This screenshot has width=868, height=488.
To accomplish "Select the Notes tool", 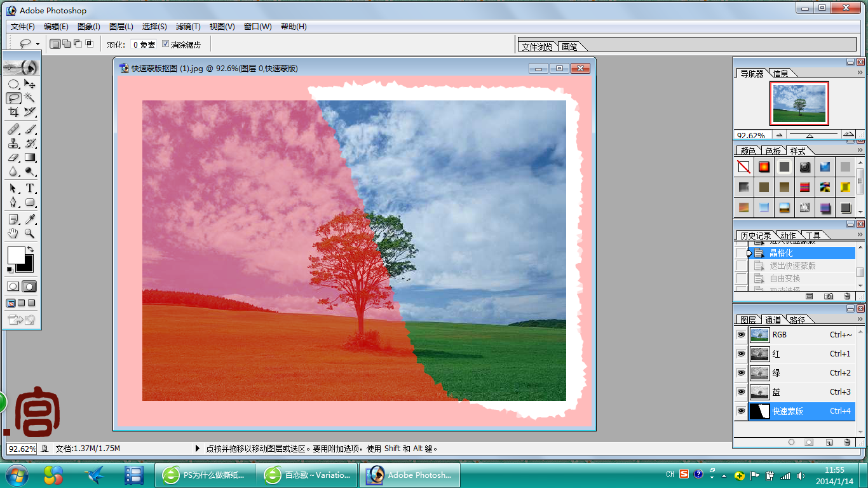I will click(13, 220).
